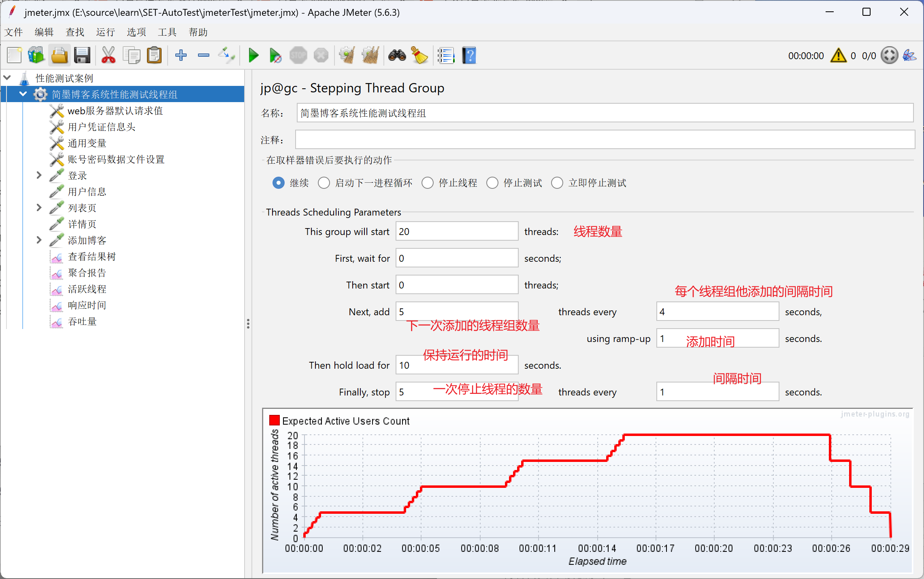Click the Clear all results icon
This screenshot has height=579, width=924.
[370, 55]
